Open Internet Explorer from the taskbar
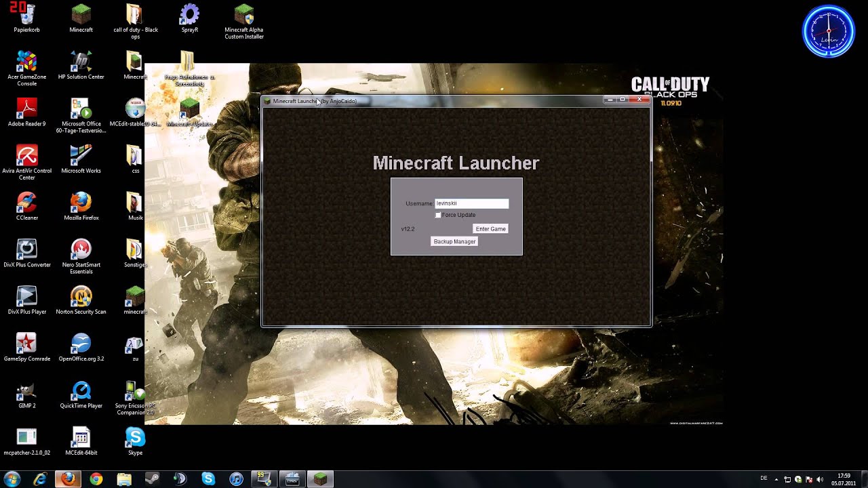 [40, 479]
